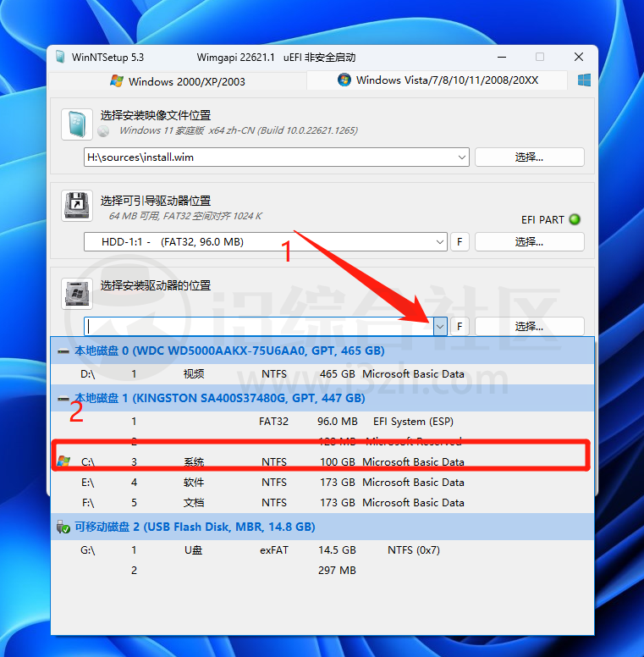Click the disc icon beside the Windows 11 image info

pos(103,131)
